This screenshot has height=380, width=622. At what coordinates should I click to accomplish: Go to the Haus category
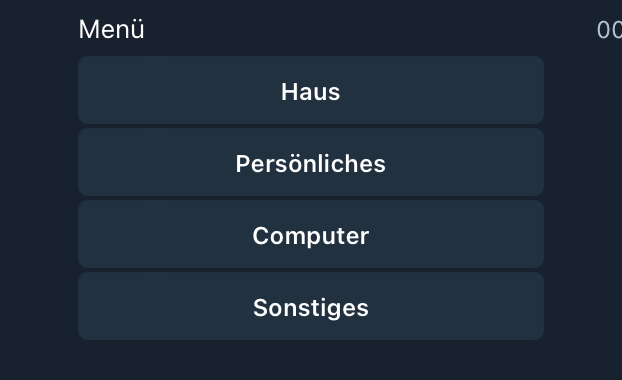[311, 90]
